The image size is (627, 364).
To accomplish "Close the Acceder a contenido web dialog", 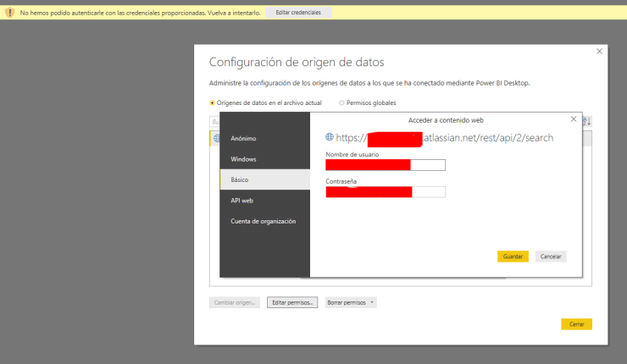I will coord(574,119).
